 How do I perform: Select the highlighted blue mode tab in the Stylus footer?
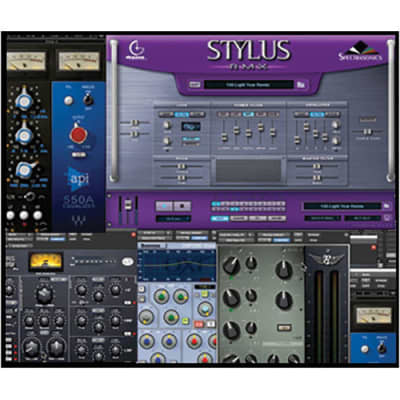(x=219, y=218)
